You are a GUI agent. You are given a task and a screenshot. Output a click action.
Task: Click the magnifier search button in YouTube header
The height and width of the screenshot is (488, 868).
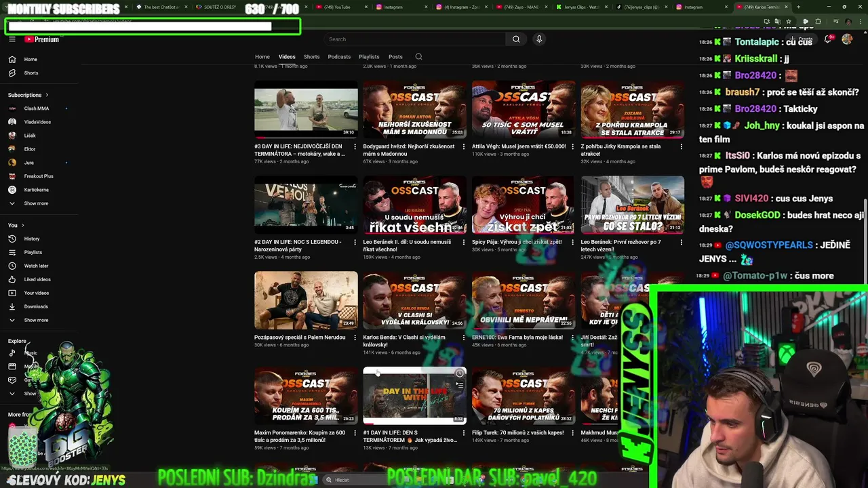[x=516, y=39]
